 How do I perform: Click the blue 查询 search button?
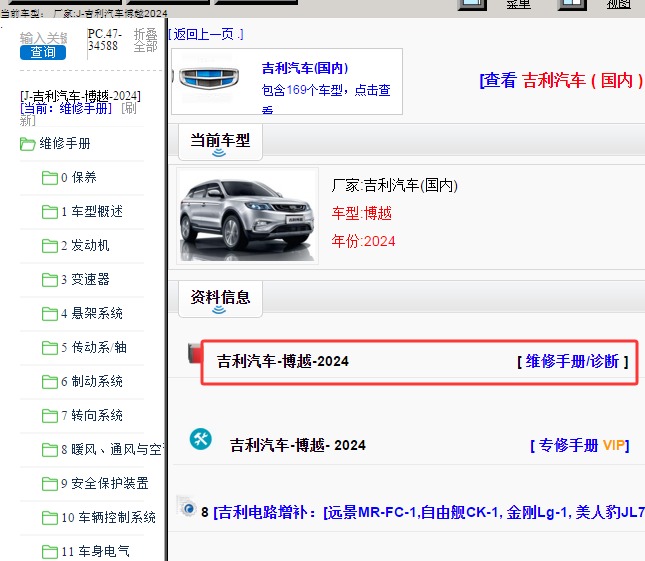tap(43, 52)
